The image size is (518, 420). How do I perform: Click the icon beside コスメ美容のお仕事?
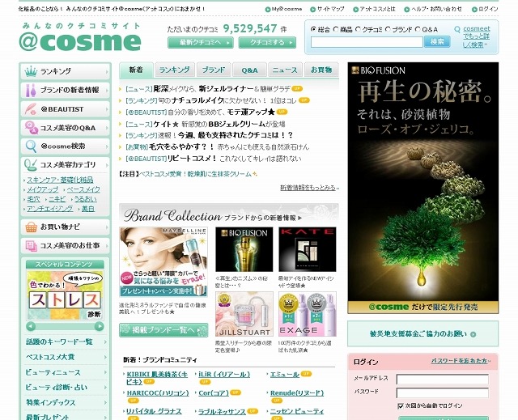click(x=31, y=246)
